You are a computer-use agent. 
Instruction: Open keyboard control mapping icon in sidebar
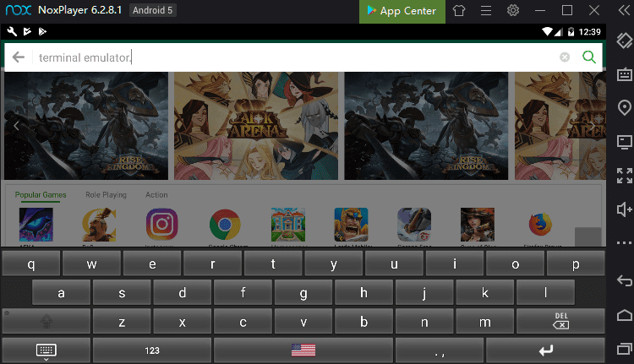coord(625,74)
